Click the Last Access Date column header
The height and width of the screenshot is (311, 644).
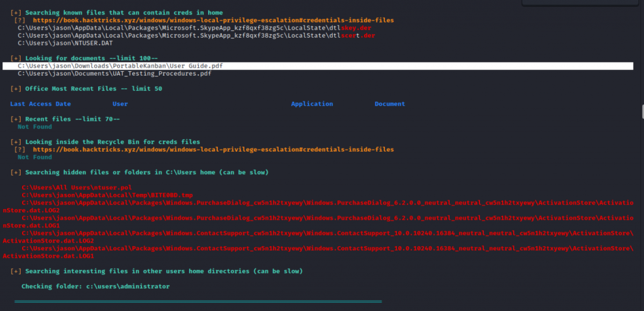point(41,104)
